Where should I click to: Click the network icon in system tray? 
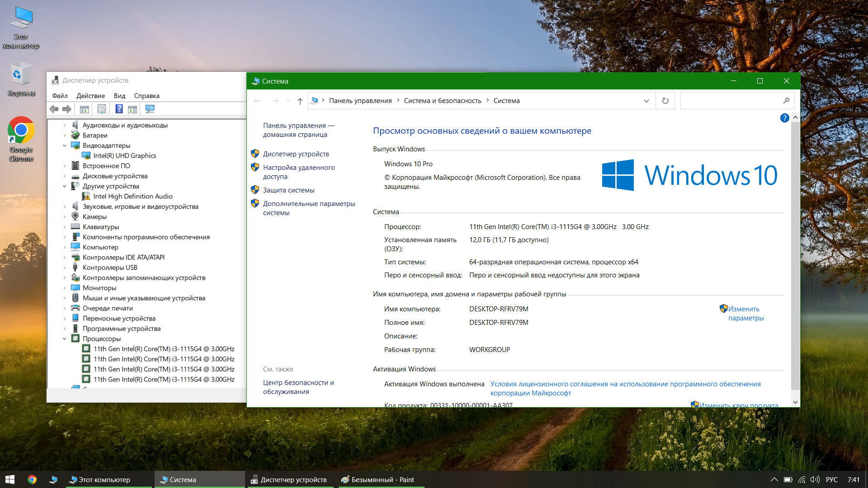pyautogui.click(x=802, y=479)
